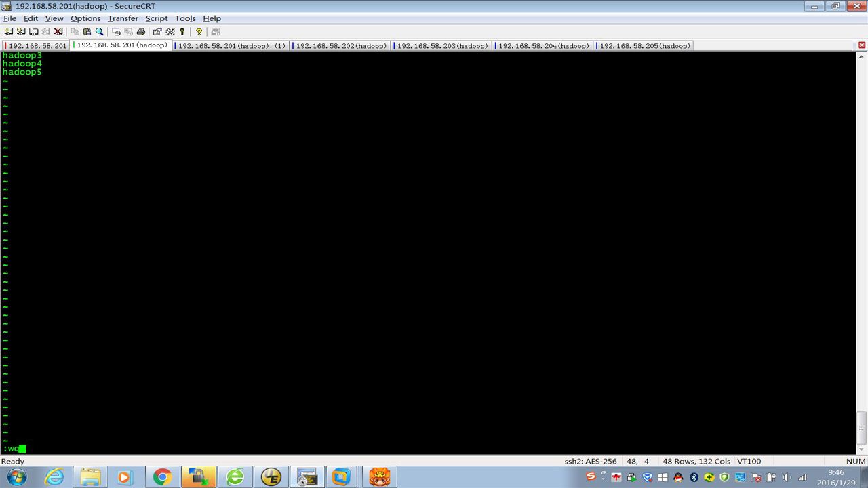This screenshot has height=488, width=868.
Task: Click the Public Key Assistant key icon
Action: click(182, 32)
